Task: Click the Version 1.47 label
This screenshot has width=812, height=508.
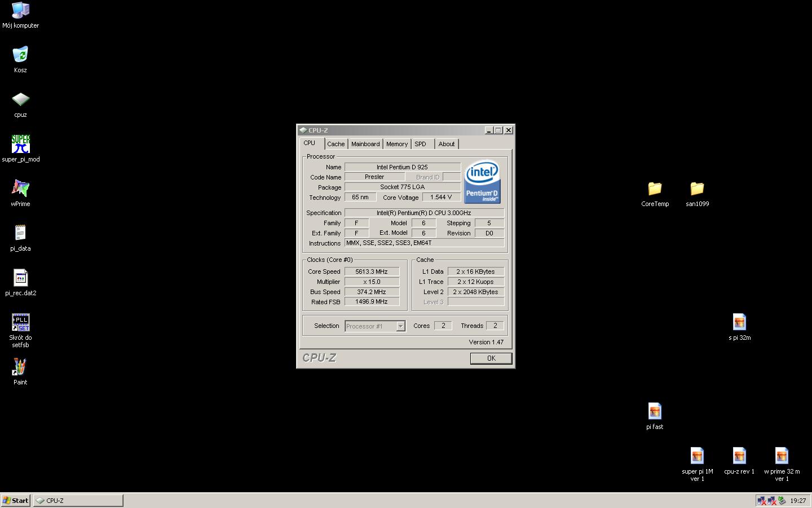Action: 486,342
